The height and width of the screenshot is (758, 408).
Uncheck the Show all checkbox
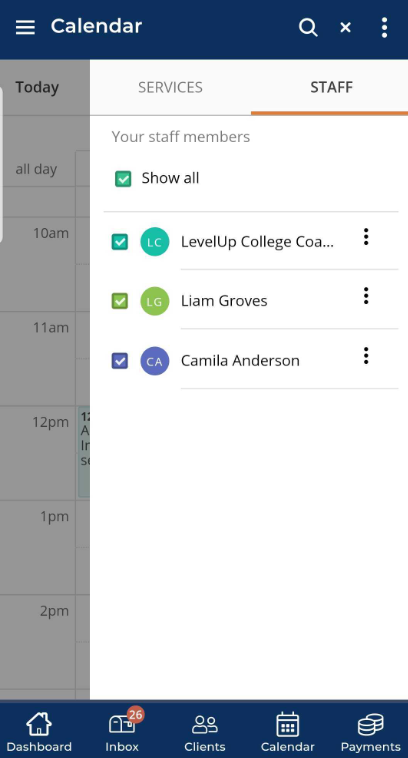(x=123, y=178)
